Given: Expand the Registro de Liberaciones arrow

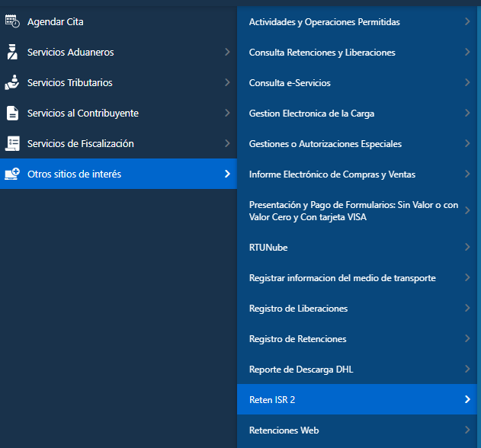Looking at the screenshot, I should tap(467, 308).
